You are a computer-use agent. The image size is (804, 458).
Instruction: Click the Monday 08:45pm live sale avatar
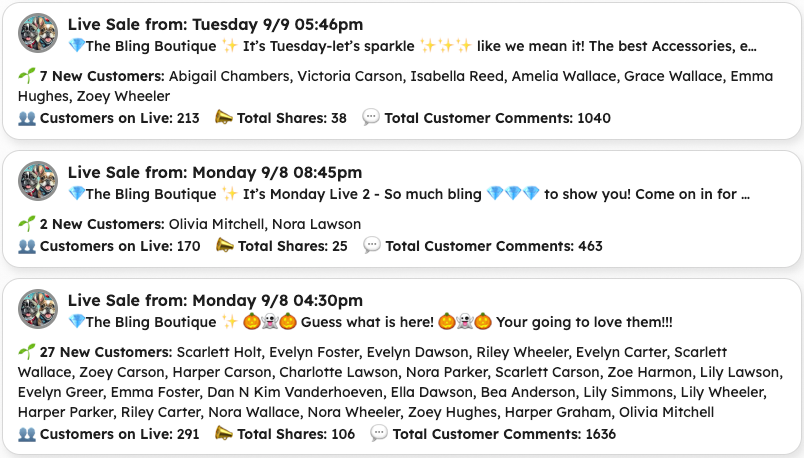38,182
